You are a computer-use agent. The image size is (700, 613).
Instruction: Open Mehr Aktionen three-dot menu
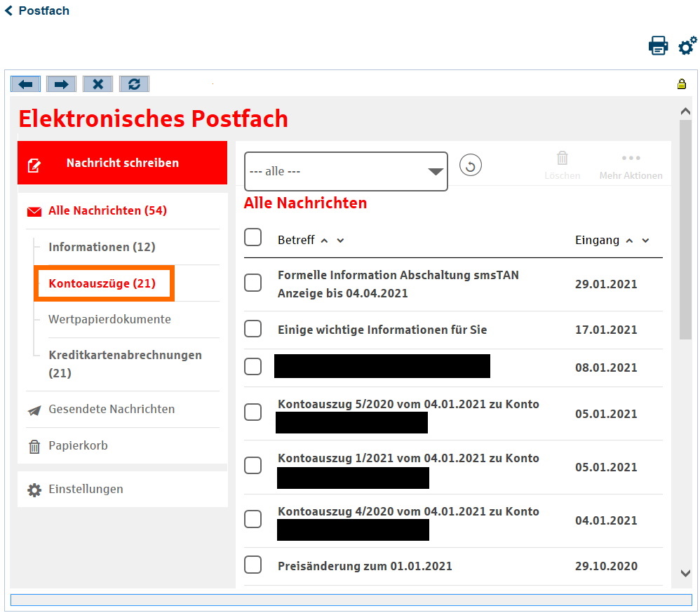(631, 159)
